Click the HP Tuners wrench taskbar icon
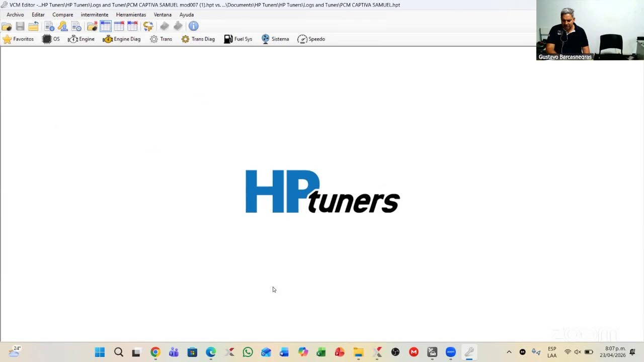644x362 pixels. click(469, 352)
